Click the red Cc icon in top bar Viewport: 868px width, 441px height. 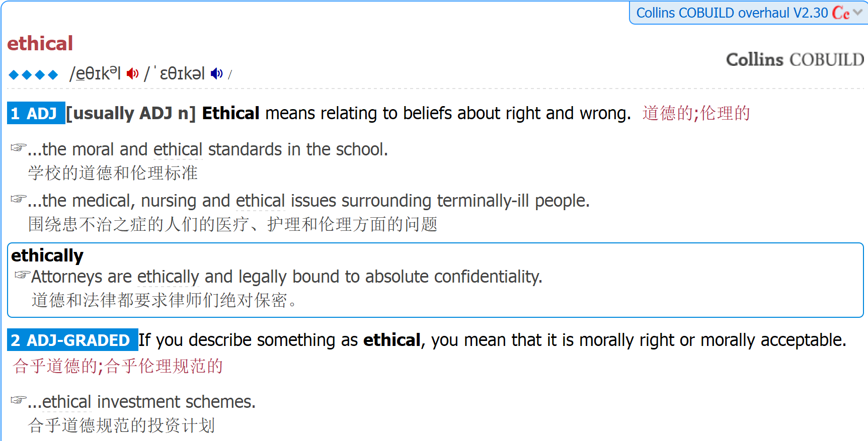point(840,13)
